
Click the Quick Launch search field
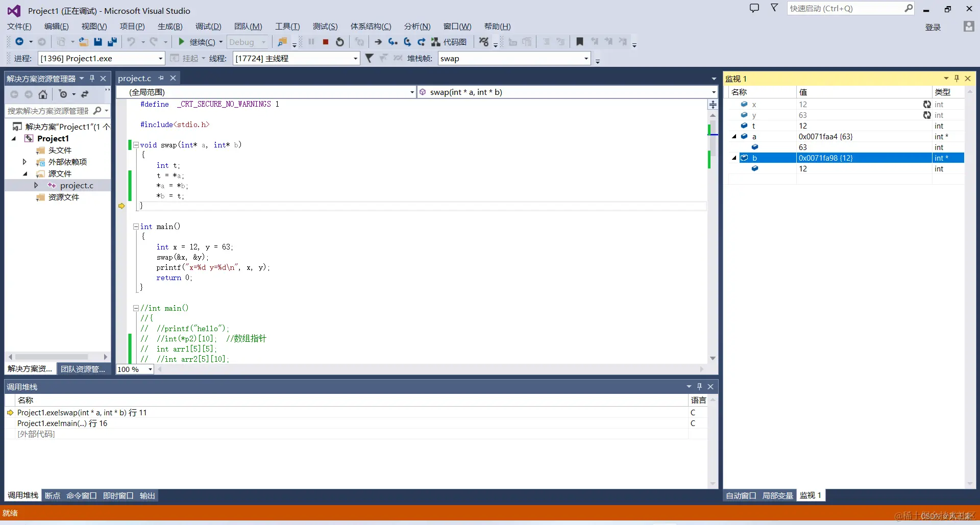(850, 8)
